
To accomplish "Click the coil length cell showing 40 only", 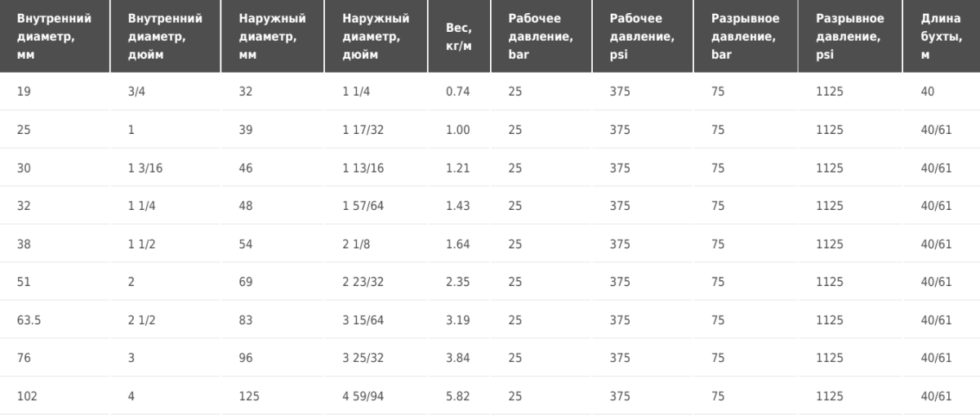I will pos(942,92).
